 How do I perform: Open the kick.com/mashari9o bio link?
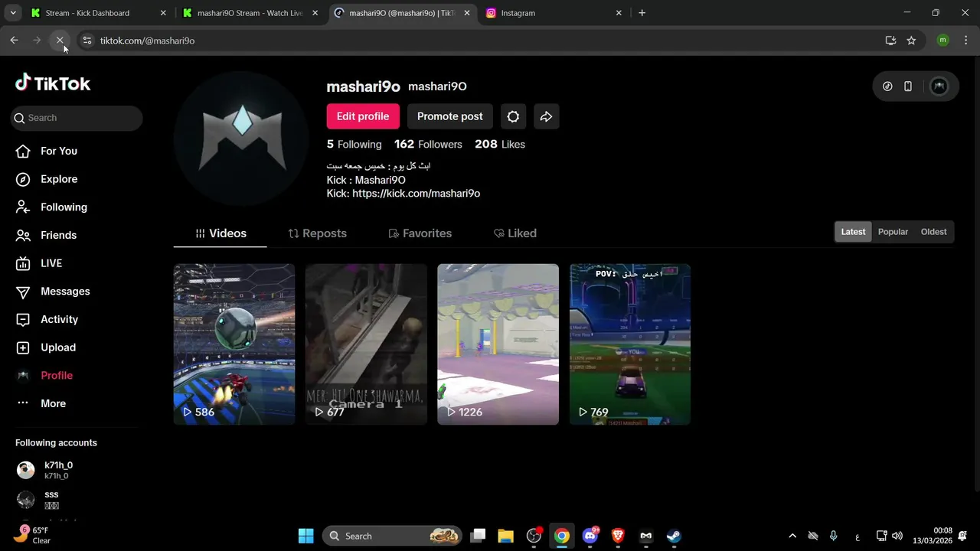coord(416,194)
